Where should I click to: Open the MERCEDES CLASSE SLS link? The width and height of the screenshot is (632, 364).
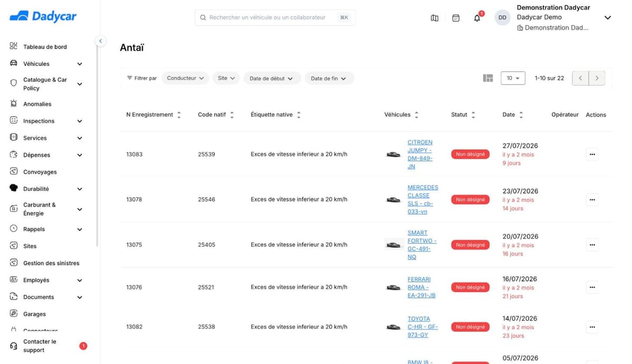click(423, 199)
